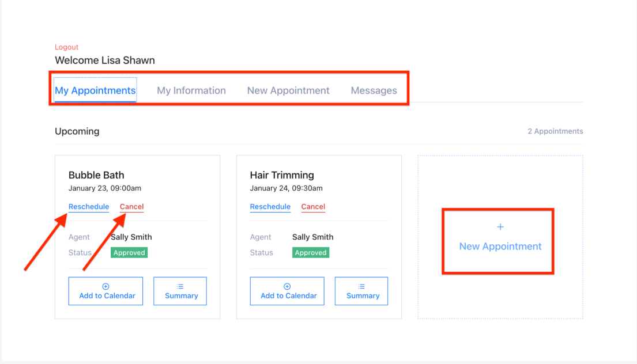The height and width of the screenshot is (364, 637).
Task: Click the January 23, 09:00am date text
Action: [105, 188]
